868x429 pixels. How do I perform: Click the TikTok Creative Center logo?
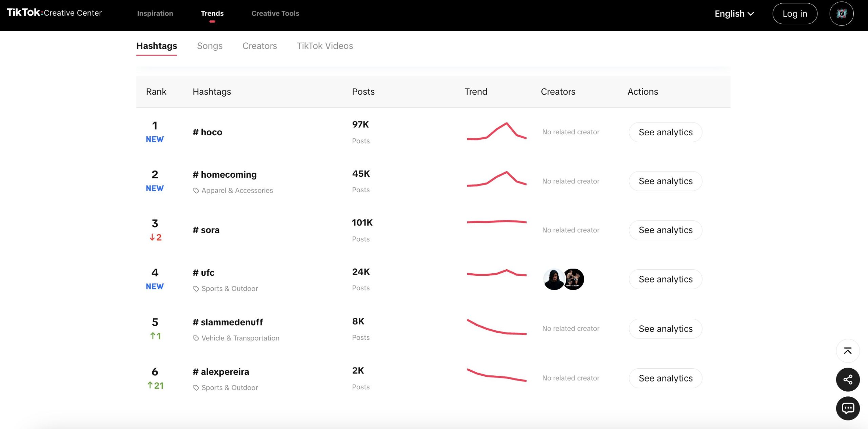click(54, 13)
